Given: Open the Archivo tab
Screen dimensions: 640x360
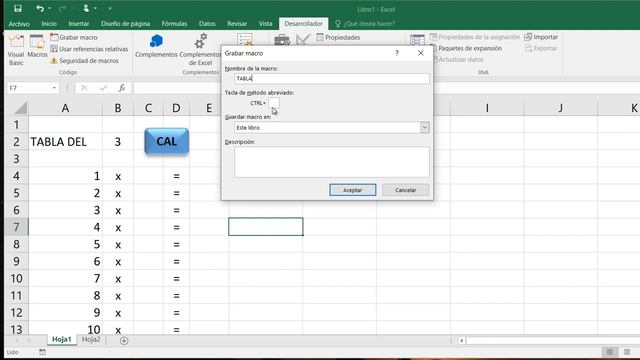Looking at the screenshot, I should click(x=19, y=24).
